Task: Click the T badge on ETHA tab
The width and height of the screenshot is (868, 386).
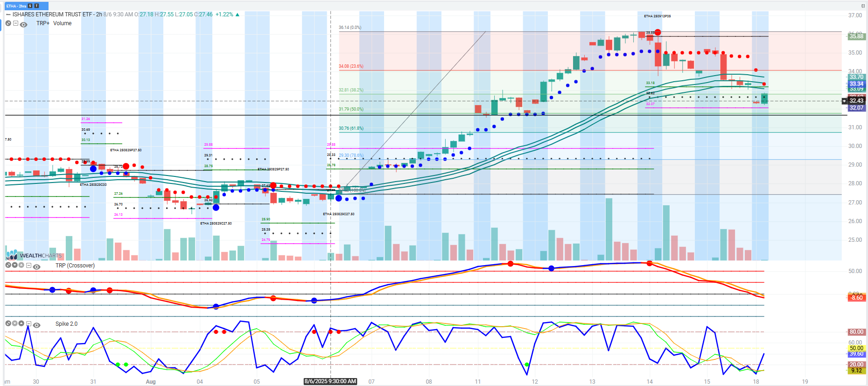Action: 37,6
